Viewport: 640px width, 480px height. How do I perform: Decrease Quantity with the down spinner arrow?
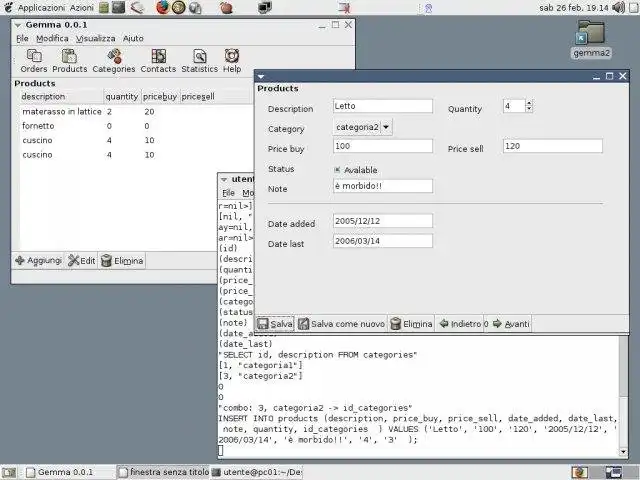click(x=529, y=109)
